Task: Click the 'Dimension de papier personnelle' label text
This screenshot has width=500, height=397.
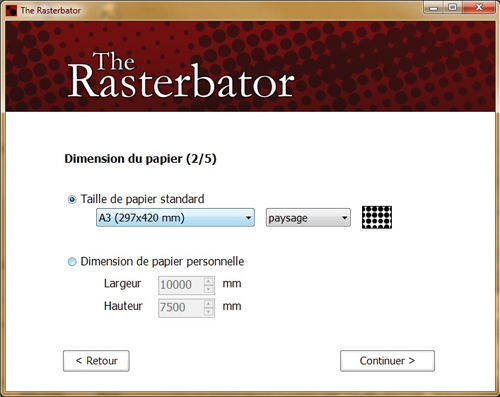Action: 162,262
